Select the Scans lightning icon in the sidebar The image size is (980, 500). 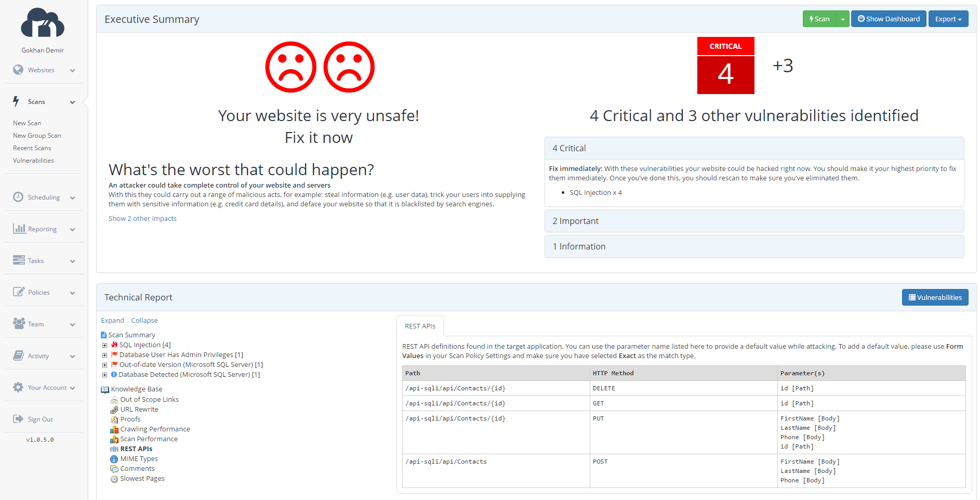click(x=16, y=102)
